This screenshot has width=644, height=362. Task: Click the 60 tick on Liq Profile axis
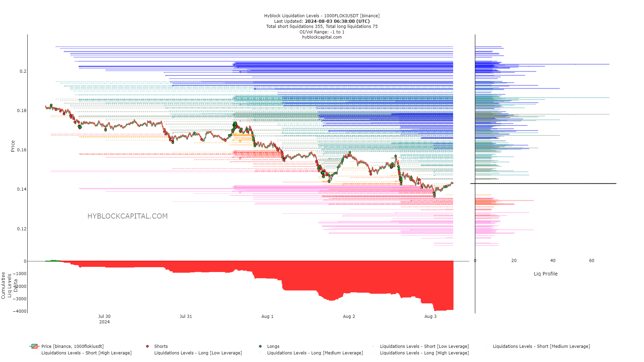point(592,260)
